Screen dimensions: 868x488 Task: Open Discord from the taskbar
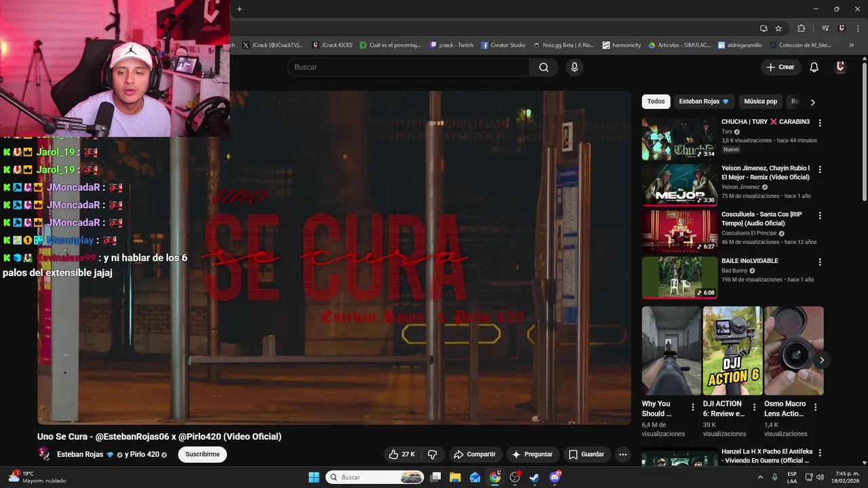tap(555, 477)
